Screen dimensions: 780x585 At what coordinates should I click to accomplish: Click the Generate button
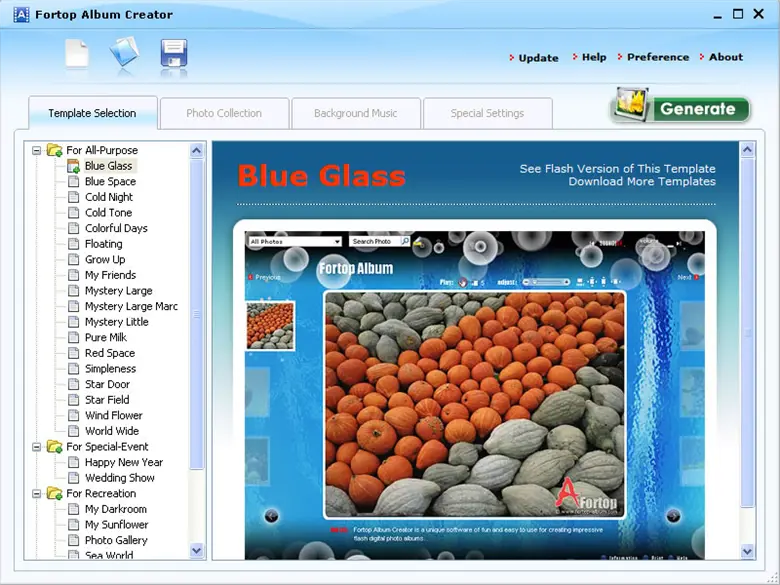point(680,106)
